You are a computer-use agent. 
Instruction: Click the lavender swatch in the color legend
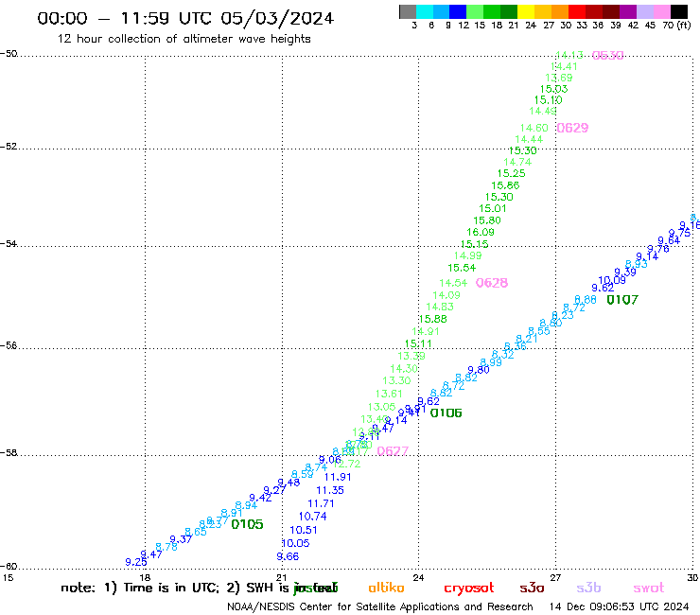pyautogui.click(x=644, y=11)
